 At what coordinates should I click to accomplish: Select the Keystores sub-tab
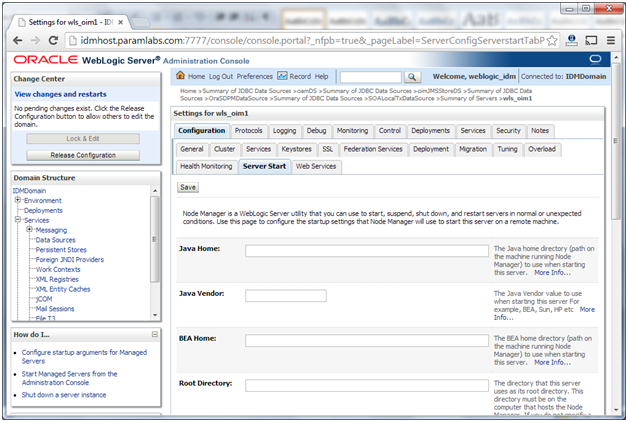coord(296,149)
